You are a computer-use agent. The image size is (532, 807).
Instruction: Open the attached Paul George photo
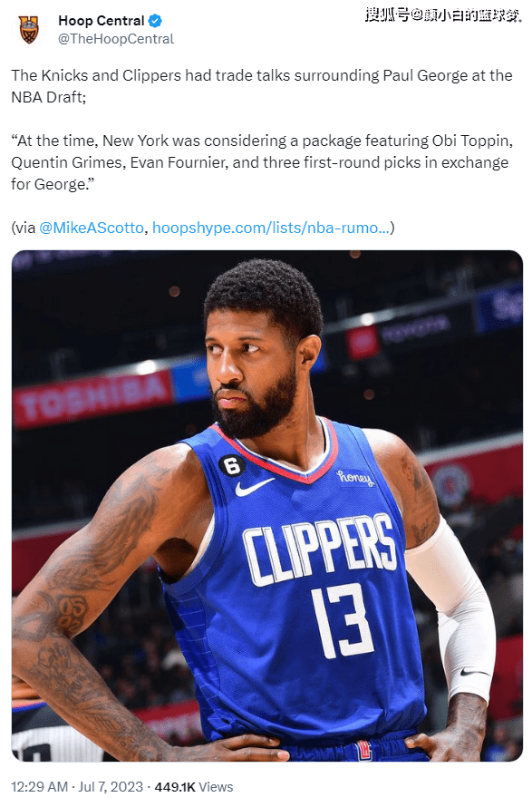point(267,505)
